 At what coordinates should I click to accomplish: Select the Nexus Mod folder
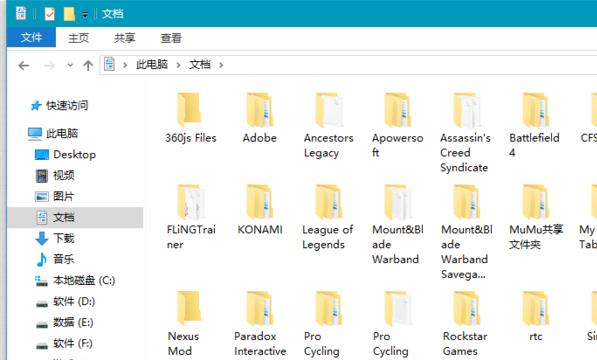point(184,324)
